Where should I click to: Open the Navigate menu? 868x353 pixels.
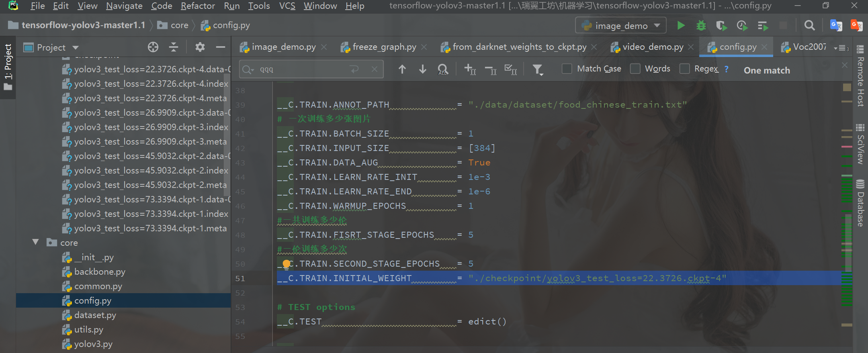124,6
